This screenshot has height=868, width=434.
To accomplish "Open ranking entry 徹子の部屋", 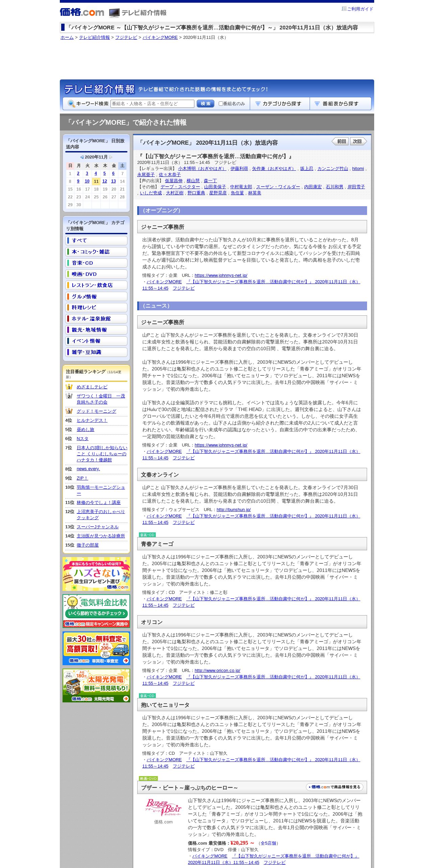I will [x=88, y=545].
